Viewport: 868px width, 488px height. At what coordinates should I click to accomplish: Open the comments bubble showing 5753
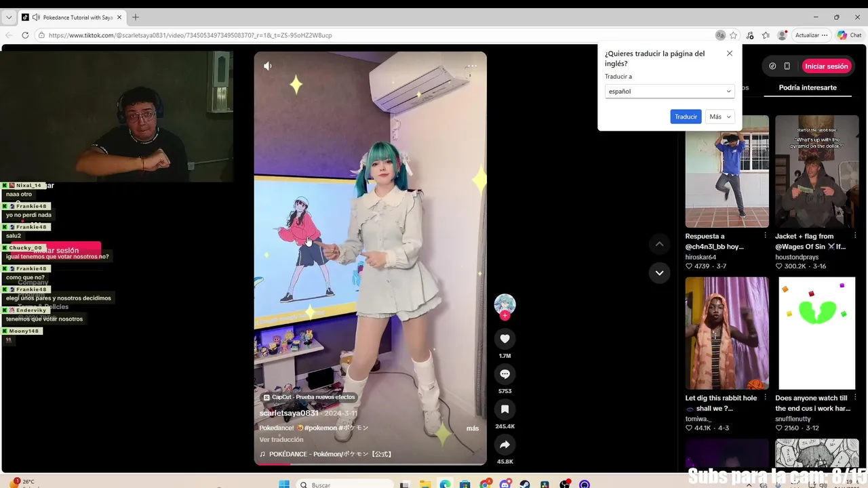point(505,374)
